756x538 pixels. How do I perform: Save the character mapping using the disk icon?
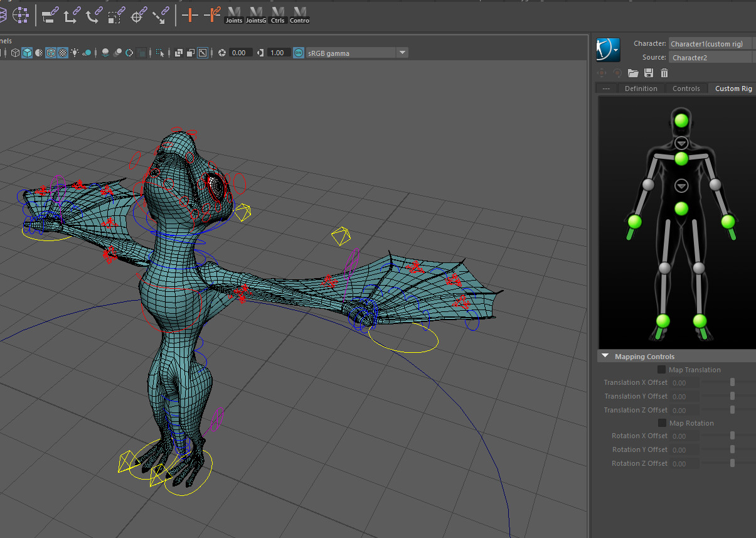click(648, 73)
